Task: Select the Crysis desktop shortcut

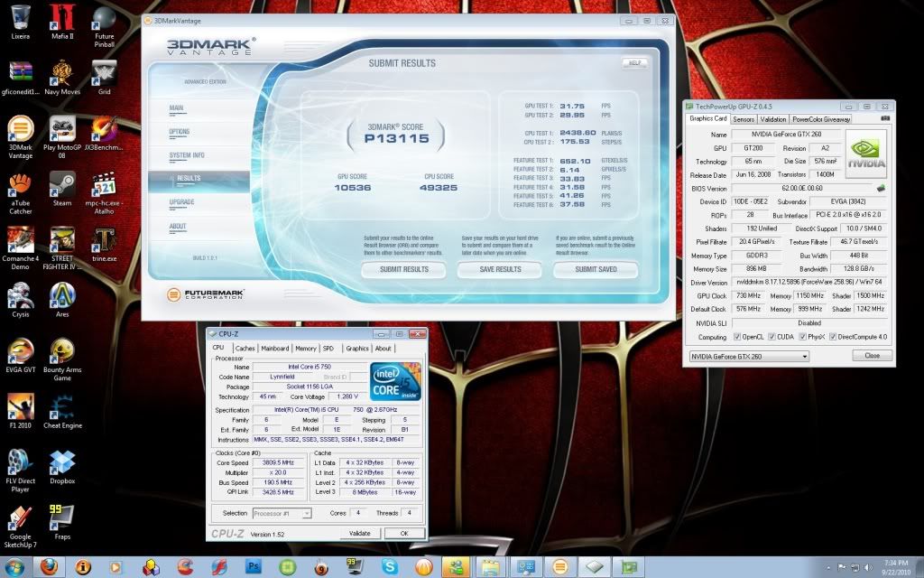Action: [21, 300]
